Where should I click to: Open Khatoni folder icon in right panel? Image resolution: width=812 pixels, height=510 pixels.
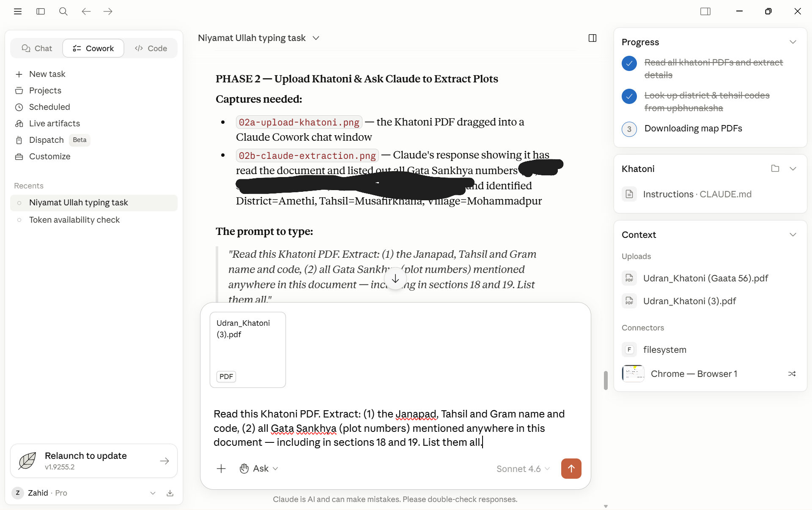point(775,169)
